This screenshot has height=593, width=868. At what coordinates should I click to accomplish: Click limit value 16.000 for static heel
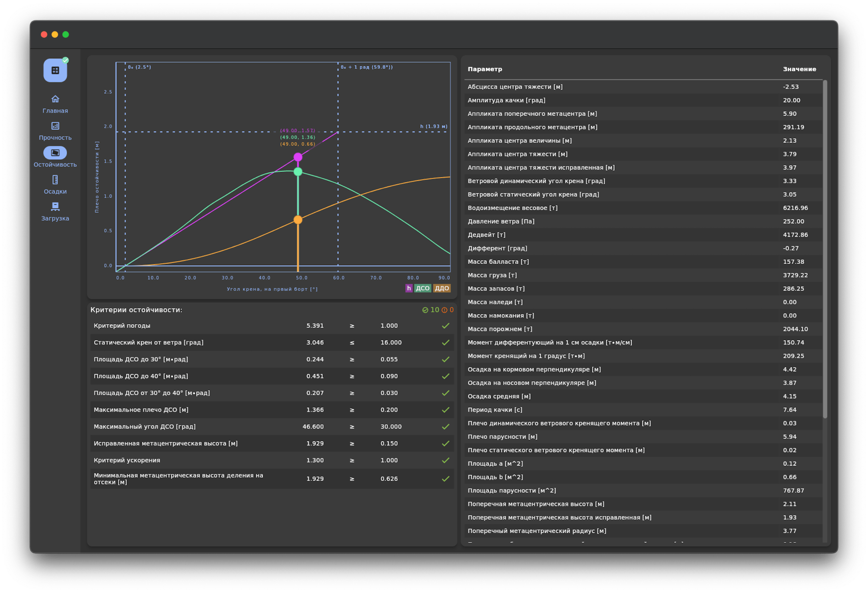(x=391, y=343)
